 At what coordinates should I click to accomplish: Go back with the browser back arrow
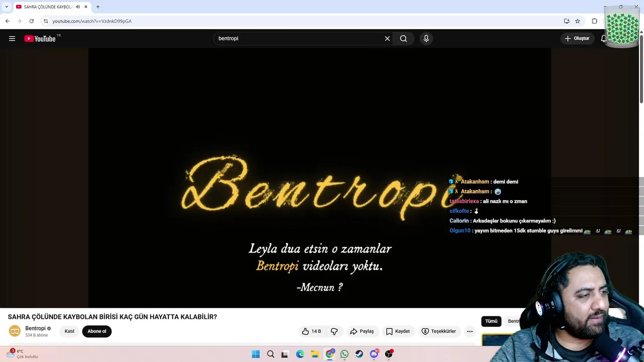(x=7, y=21)
